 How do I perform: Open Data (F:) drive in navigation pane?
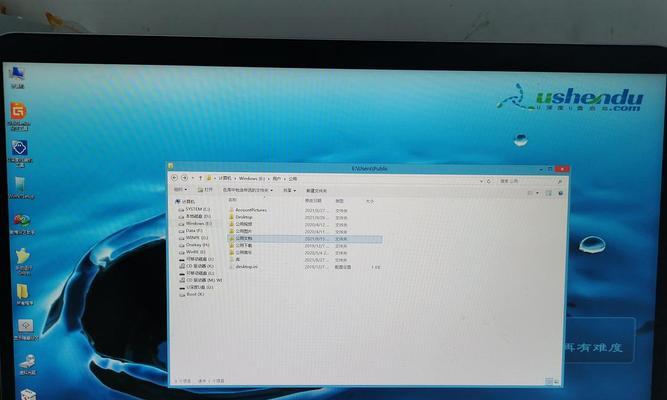pyautogui.click(x=191, y=231)
